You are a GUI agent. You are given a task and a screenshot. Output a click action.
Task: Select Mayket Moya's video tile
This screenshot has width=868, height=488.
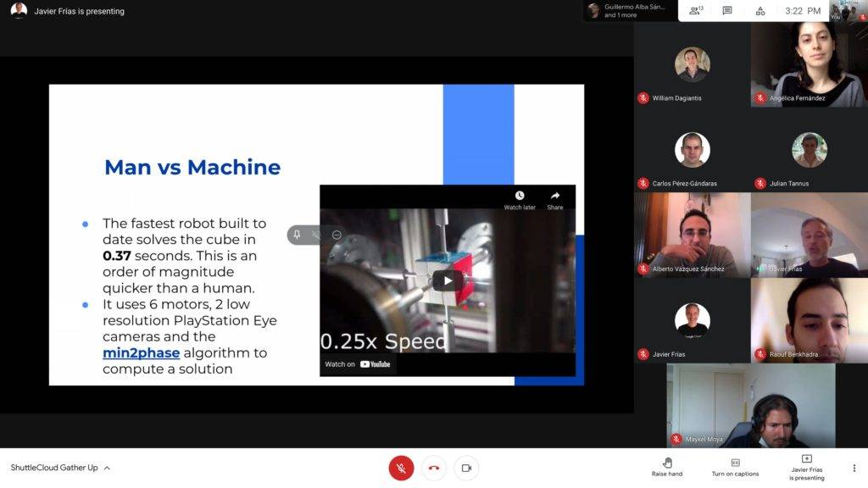[x=751, y=406]
